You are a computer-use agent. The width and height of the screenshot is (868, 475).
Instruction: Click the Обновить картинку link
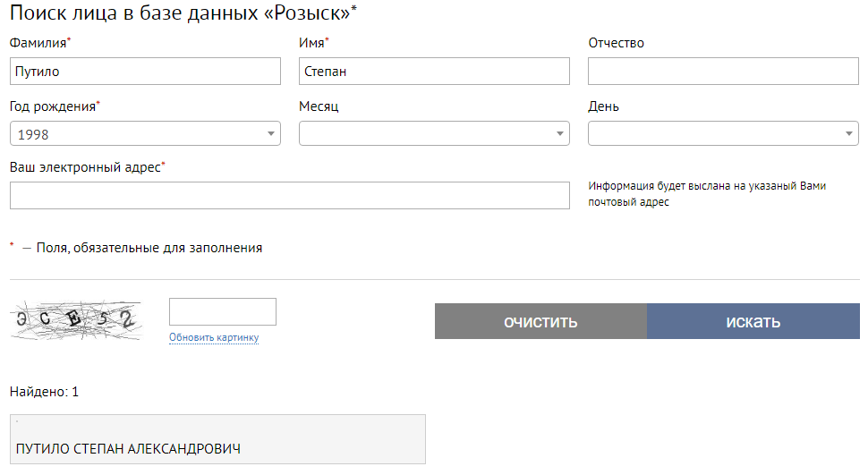tap(214, 337)
